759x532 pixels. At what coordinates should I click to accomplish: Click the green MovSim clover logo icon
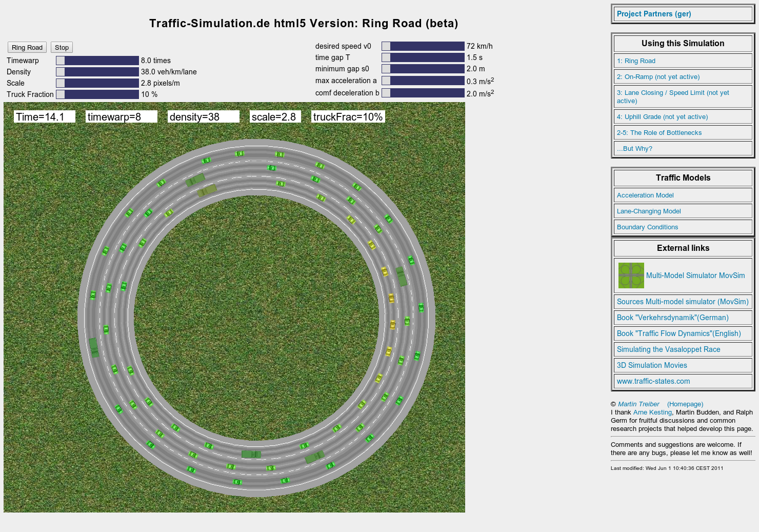click(631, 275)
